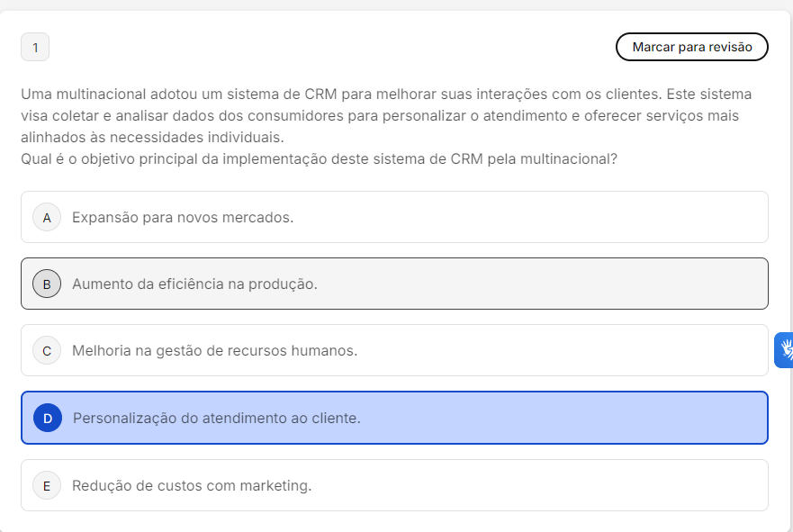This screenshot has height=532, width=793.
Task: Select 'Personalização do atendimento ao cliente' text
Action: [x=216, y=418]
